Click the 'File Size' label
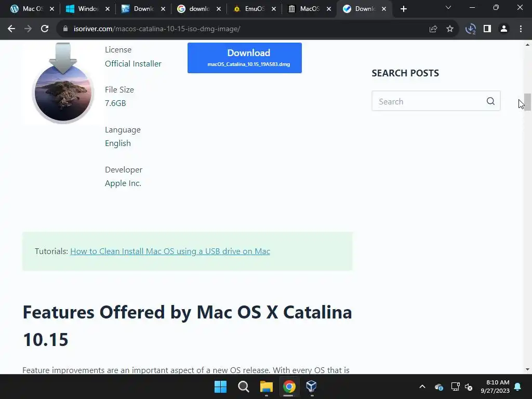Image resolution: width=532 pixels, height=399 pixels. coord(119,89)
